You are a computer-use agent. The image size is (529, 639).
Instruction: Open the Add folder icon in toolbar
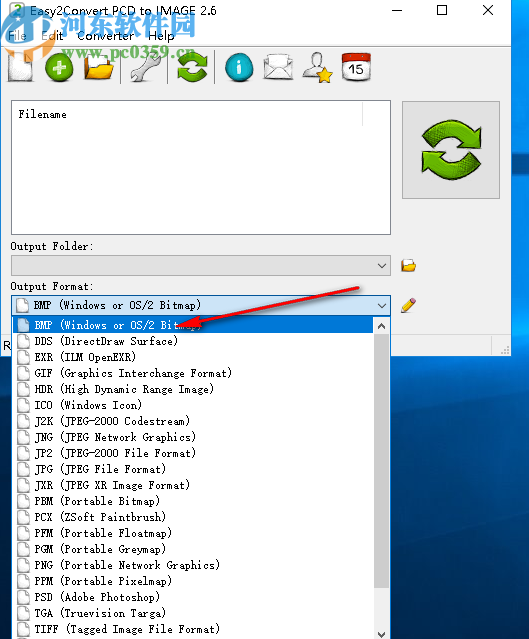click(x=99, y=68)
